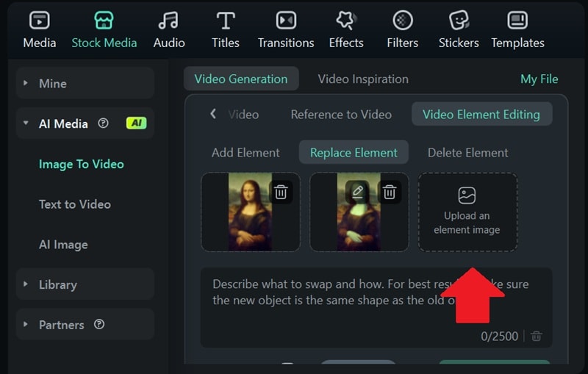Click back chevron beside Video tab

[x=213, y=114]
